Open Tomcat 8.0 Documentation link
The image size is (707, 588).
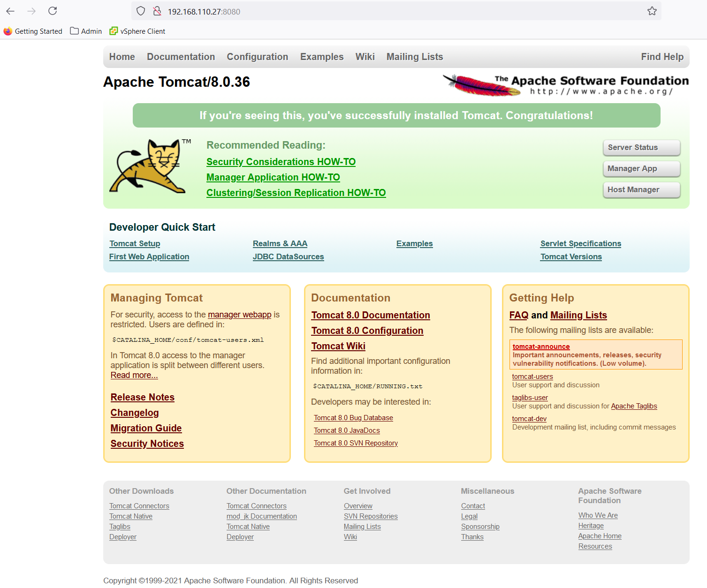pos(371,315)
